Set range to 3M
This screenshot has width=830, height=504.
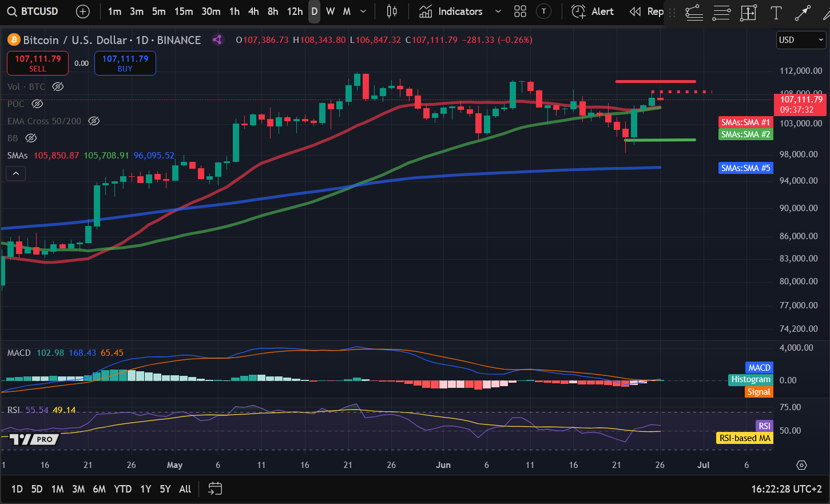[78, 489]
